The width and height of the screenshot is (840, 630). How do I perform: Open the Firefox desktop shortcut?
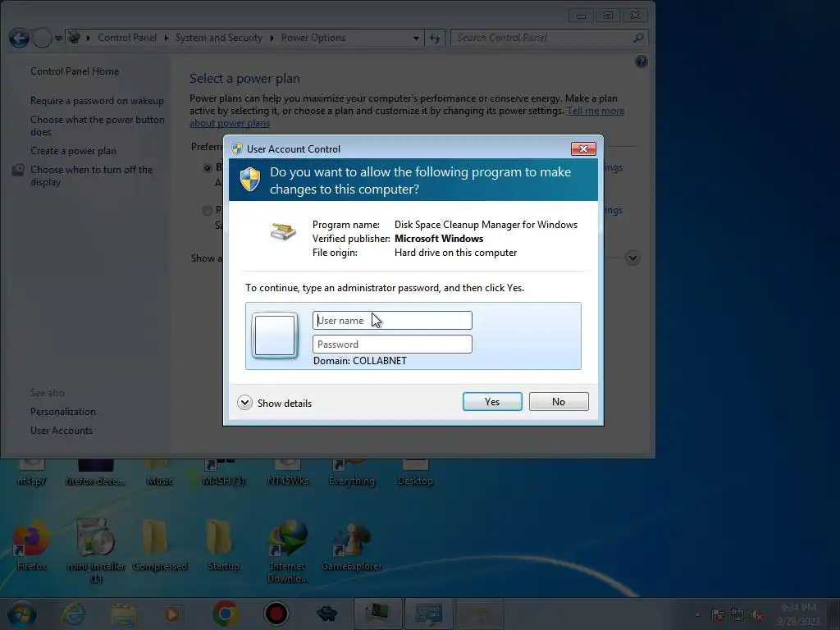tap(31, 546)
